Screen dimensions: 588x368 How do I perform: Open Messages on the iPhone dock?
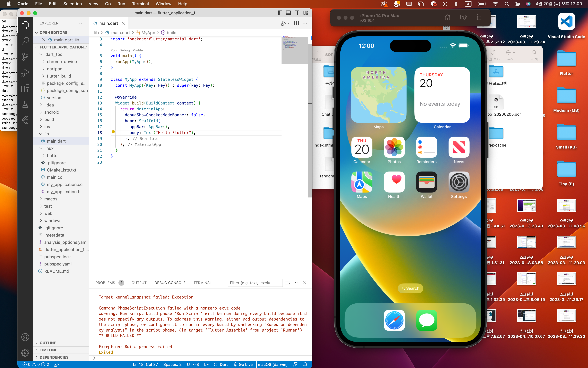pyautogui.click(x=427, y=320)
